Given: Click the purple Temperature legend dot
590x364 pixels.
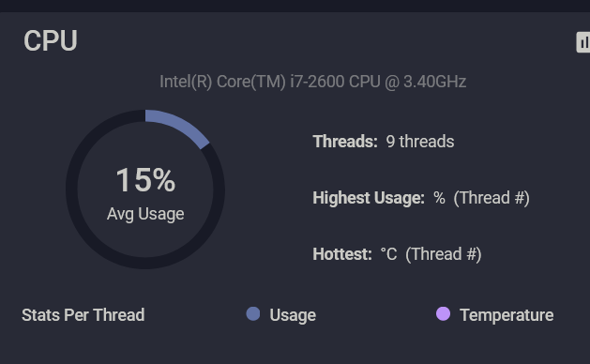Looking at the screenshot, I should tap(443, 314).
